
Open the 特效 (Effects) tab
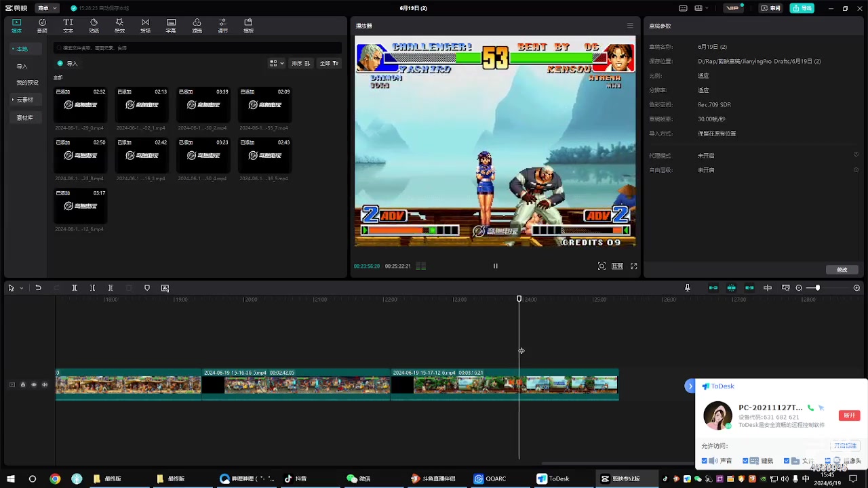tap(119, 26)
